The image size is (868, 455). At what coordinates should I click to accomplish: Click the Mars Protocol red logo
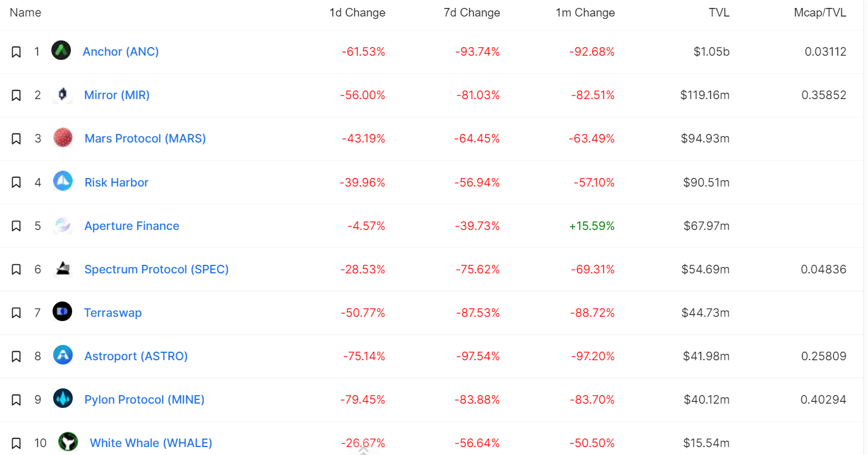pos(63,138)
